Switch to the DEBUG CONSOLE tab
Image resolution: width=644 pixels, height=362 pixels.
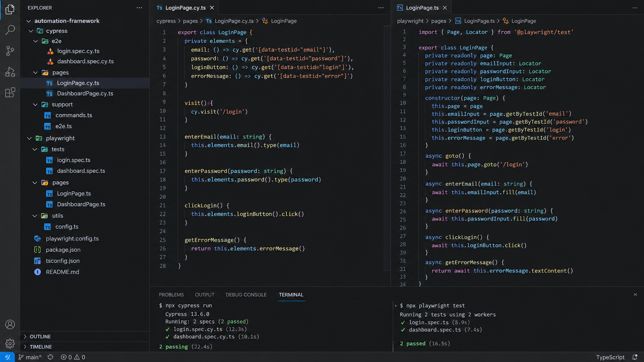(246, 295)
